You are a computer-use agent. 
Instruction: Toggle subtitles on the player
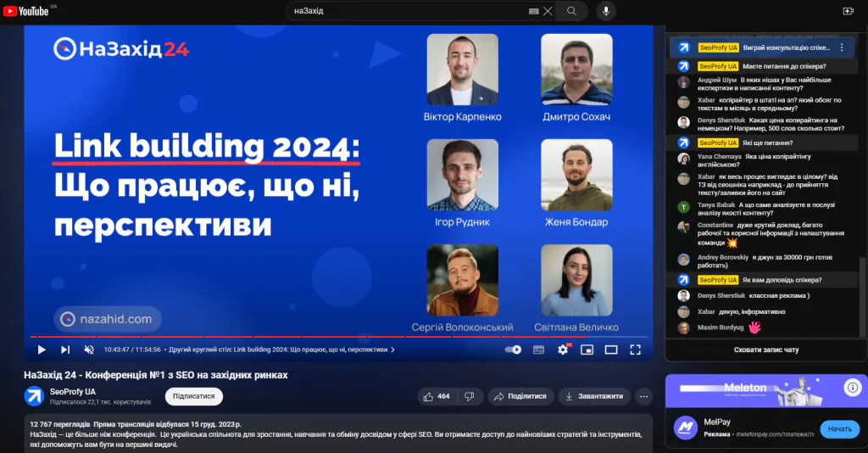coord(538,350)
